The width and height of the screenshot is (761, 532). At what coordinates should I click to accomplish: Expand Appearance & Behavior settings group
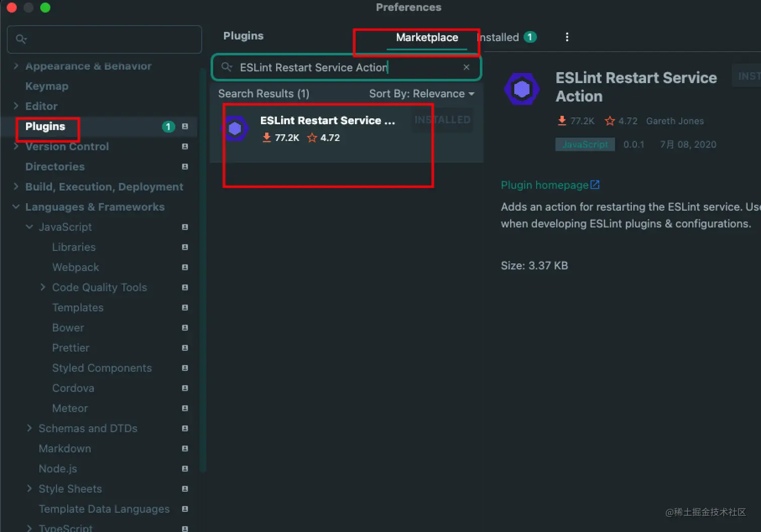(16, 66)
